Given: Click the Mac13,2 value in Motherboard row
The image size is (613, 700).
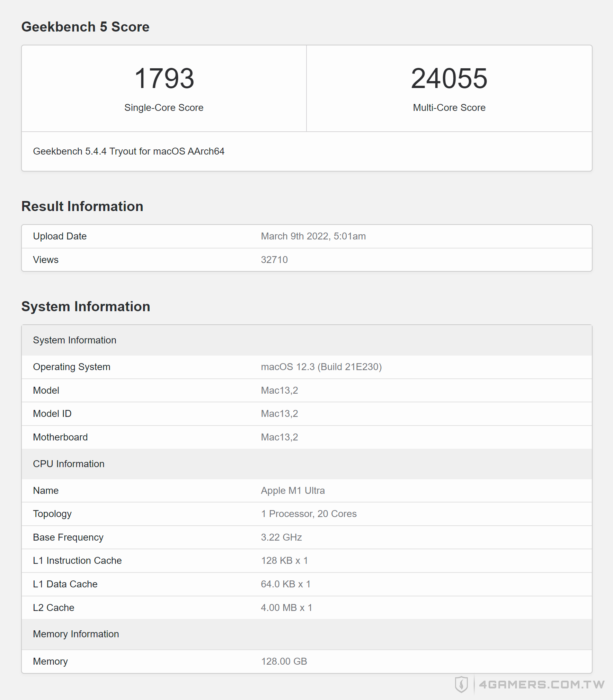Looking at the screenshot, I should pos(279,437).
